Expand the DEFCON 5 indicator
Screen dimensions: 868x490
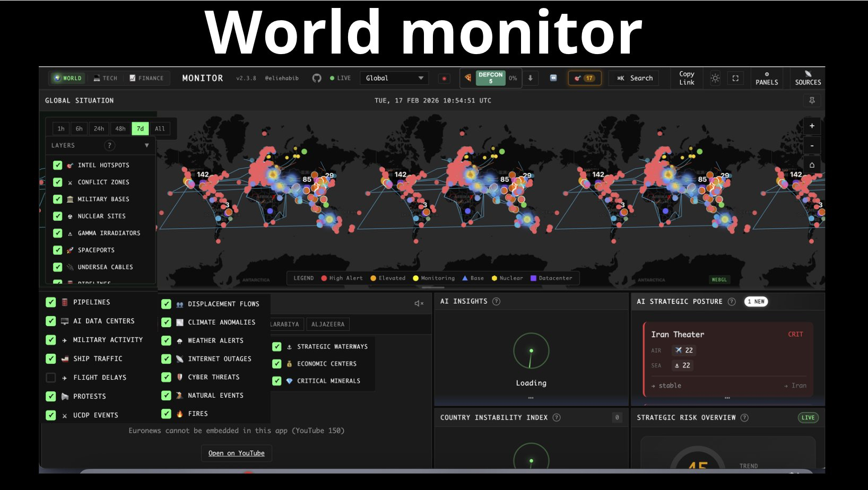click(x=491, y=78)
